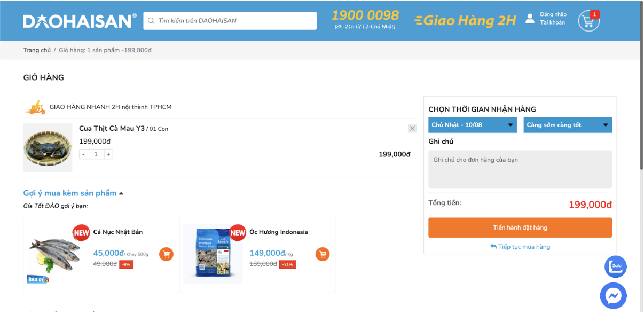This screenshot has width=644, height=314.
Task: Open the Tài khoản link
Action: coord(552,22)
